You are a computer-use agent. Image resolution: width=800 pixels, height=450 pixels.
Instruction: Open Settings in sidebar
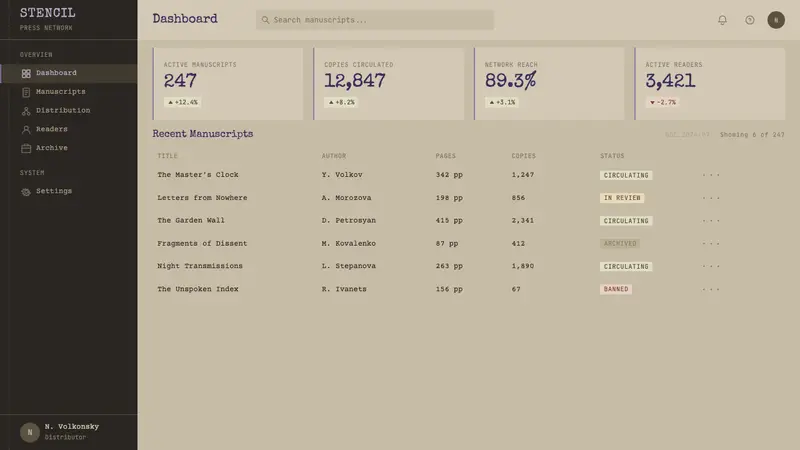69,191
